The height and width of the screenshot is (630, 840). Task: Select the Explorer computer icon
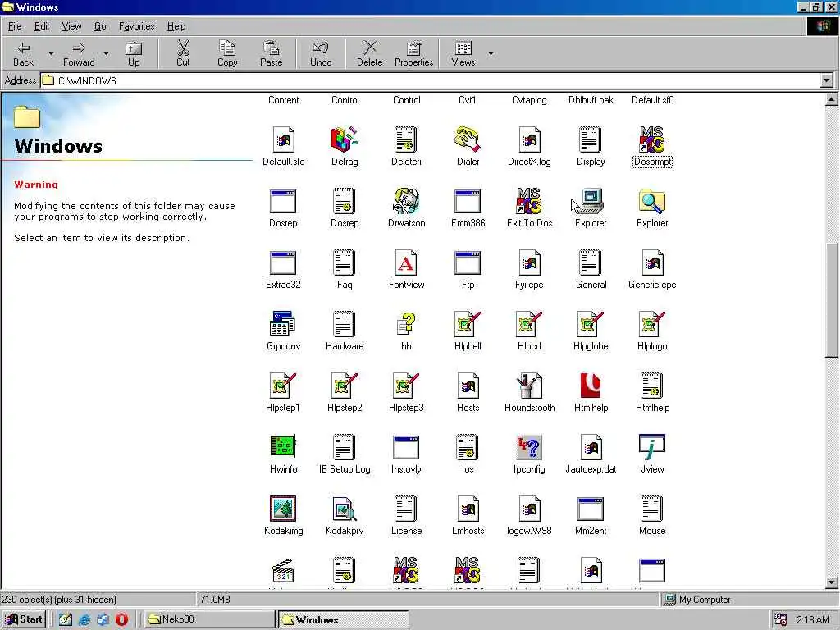(x=591, y=201)
